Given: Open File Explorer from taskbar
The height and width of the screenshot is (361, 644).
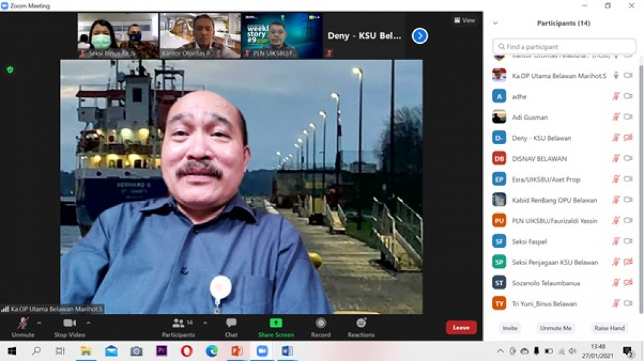Looking at the screenshot, I should click(86, 351).
